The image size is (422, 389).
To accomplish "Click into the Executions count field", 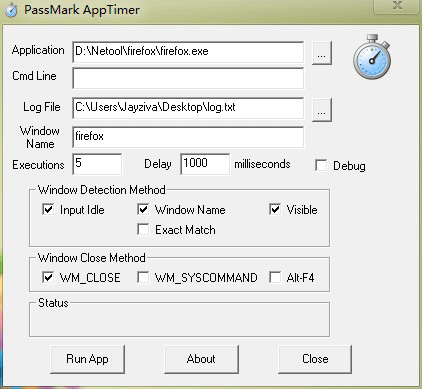I will click(x=97, y=164).
